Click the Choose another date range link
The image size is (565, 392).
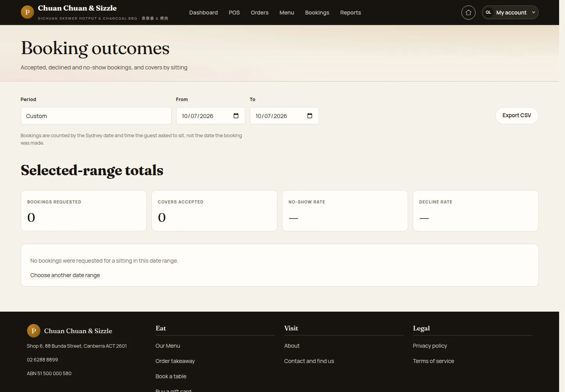click(65, 275)
